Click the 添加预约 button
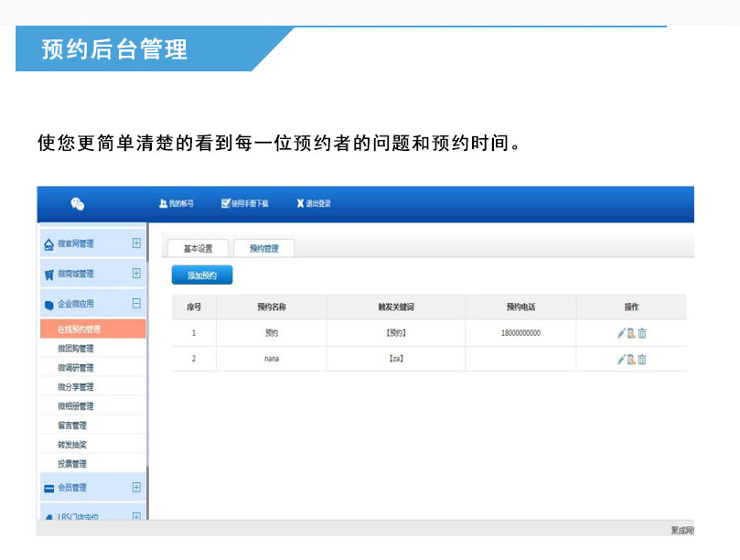The height and width of the screenshot is (560, 740). 202,275
